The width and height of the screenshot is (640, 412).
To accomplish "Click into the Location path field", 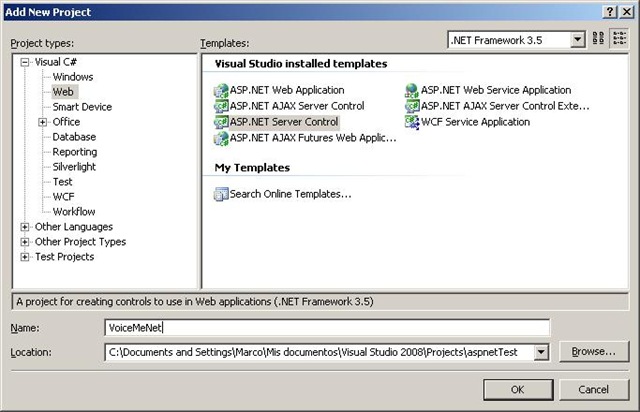I will point(319,352).
